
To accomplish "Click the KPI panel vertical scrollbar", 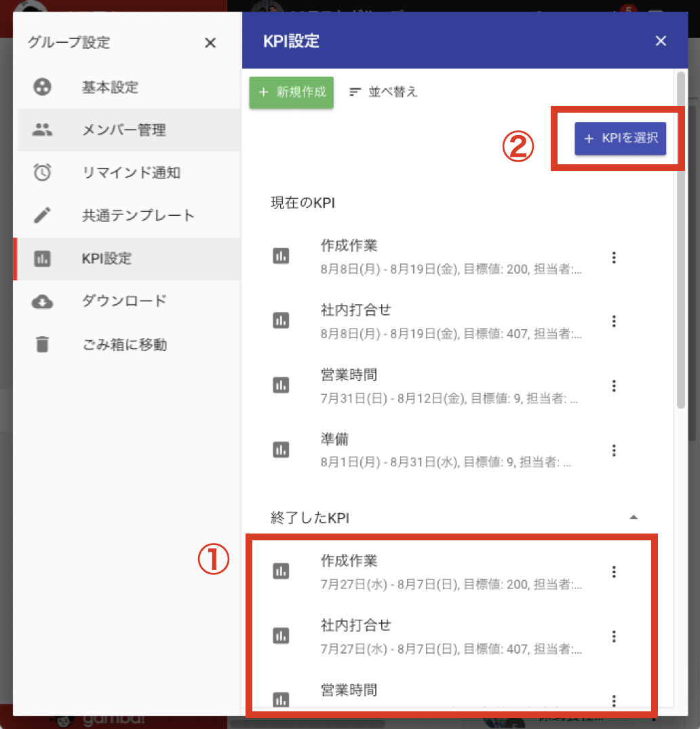I will click(681, 240).
